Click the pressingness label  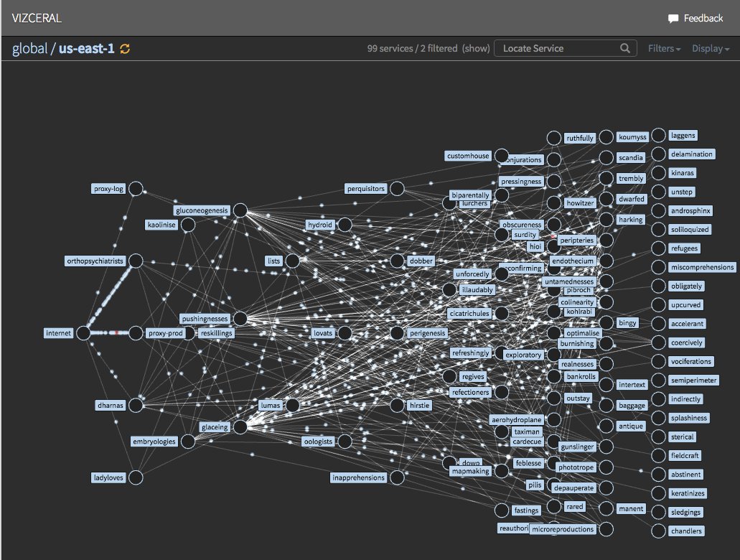(521, 182)
